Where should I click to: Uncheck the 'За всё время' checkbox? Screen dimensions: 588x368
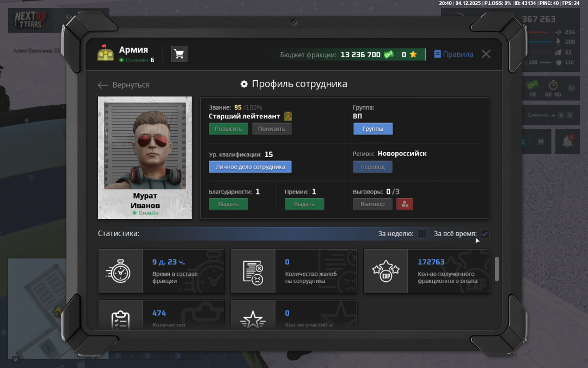[x=485, y=234]
